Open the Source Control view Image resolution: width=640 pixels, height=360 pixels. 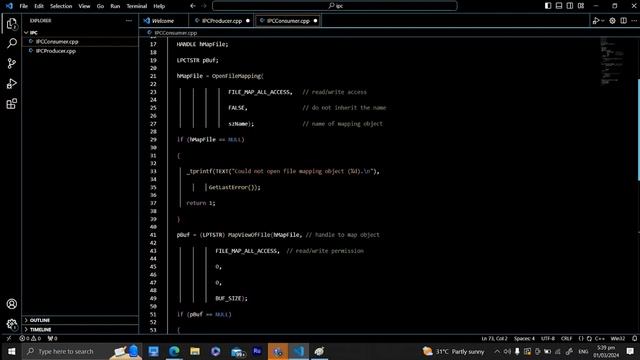pos(11,63)
